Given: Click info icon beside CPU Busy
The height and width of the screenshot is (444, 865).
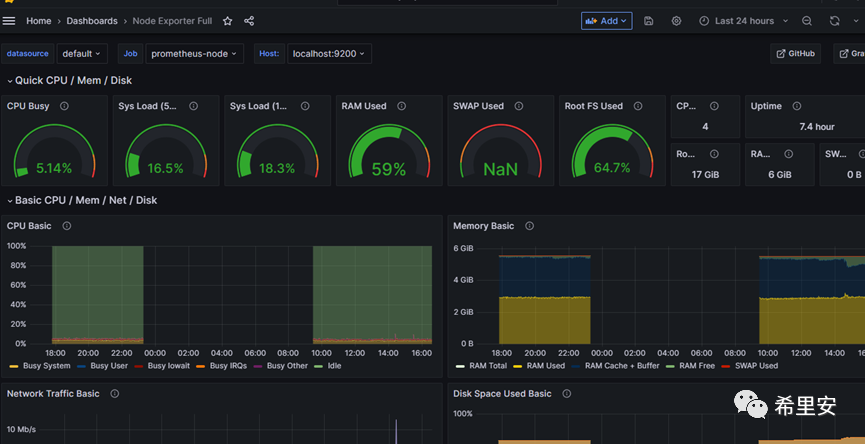Looking at the screenshot, I should pyautogui.click(x=65, y=106).
